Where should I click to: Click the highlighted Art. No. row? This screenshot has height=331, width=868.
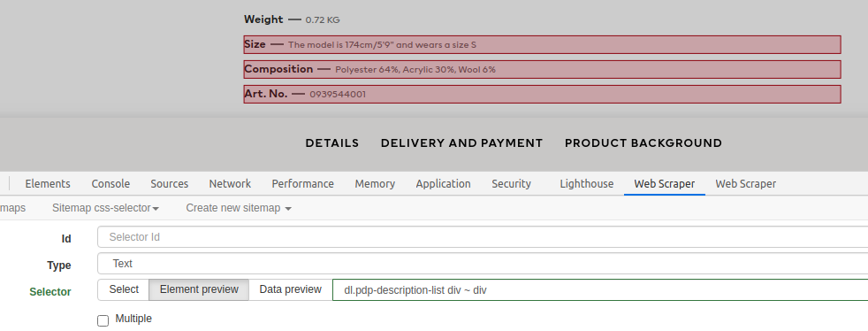(543, 94)
